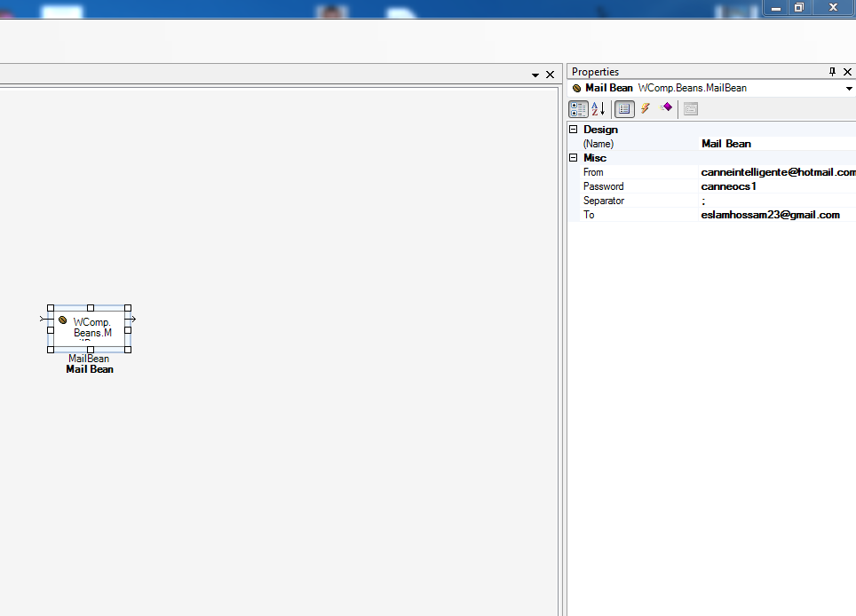
Task: Sort properties alphabetically with A-Z button
Action: coord(598,108)
